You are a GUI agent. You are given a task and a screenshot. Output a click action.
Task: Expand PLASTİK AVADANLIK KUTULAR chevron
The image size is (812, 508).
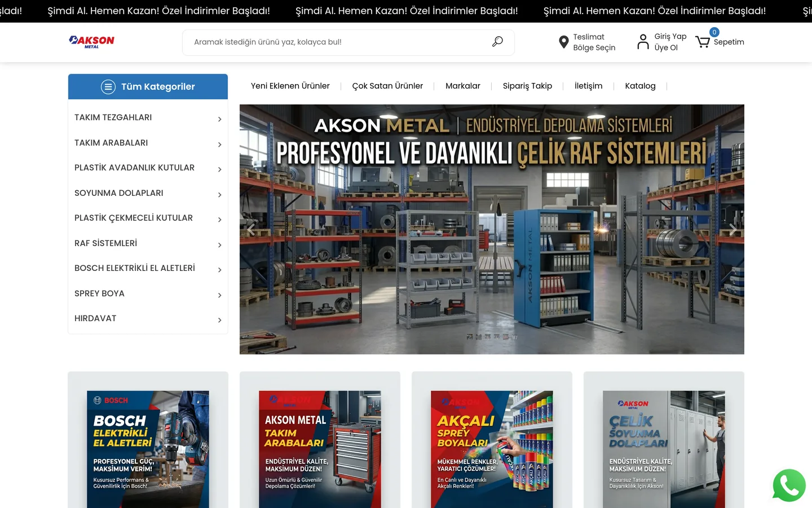pos(220,169)
